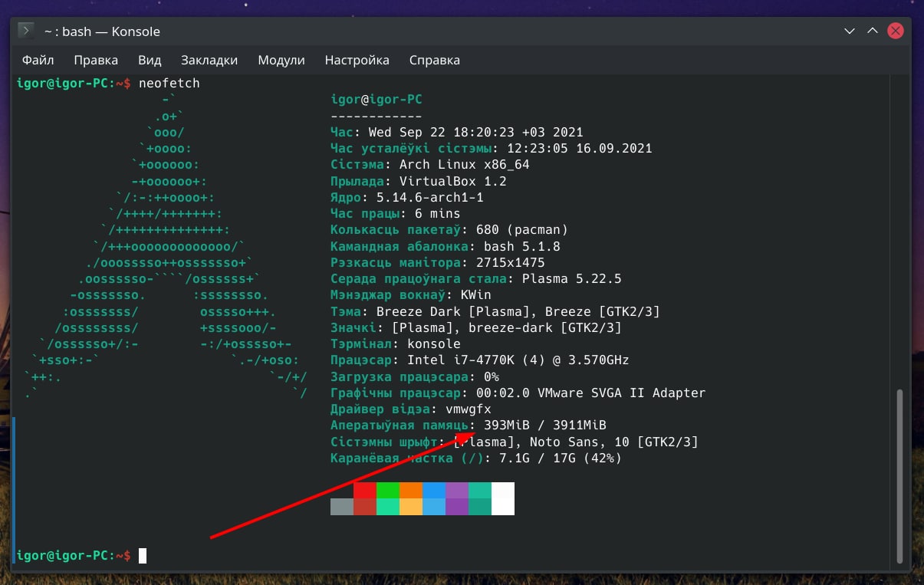Click the terminal value 'konsole'

(x=434, y=343)
